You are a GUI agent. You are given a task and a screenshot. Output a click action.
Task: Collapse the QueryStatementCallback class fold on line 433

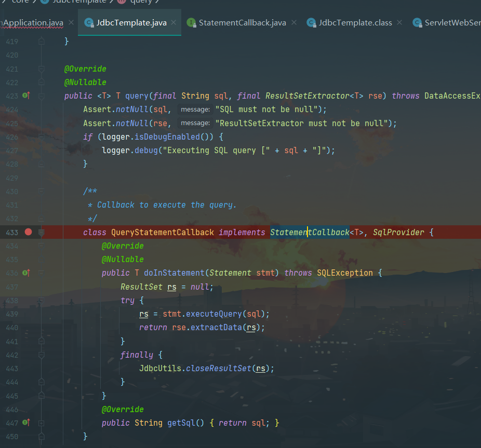[x=42, y=233]
